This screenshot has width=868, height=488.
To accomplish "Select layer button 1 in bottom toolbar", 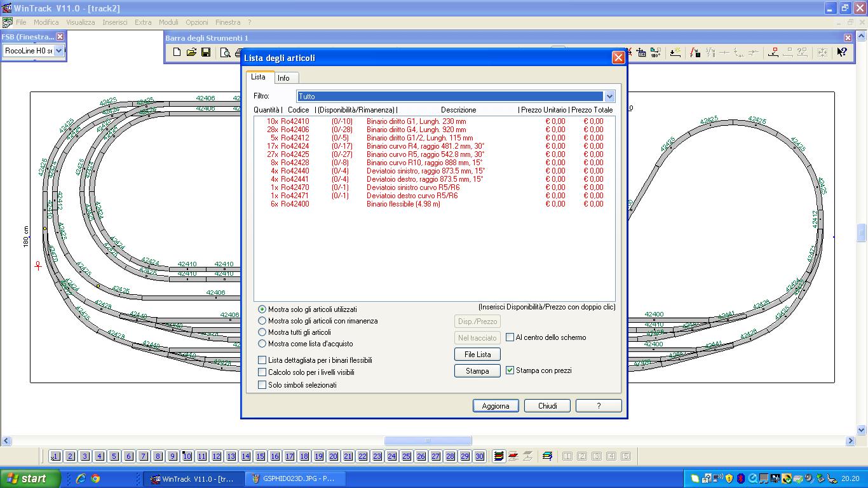I will coord(55,456).
